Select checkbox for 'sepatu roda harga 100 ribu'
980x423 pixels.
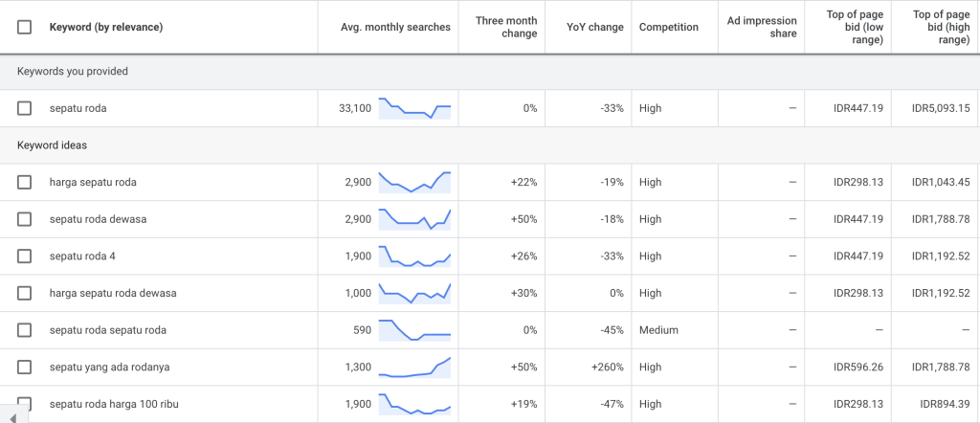click(x=24, y=404)
